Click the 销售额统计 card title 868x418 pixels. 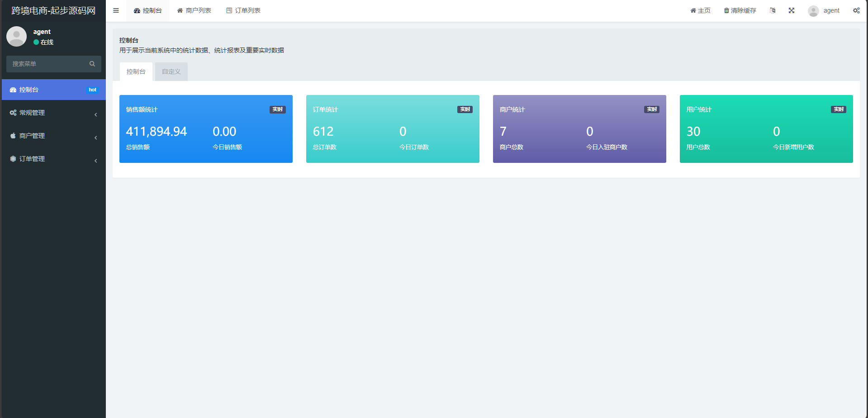pos(142,109)
